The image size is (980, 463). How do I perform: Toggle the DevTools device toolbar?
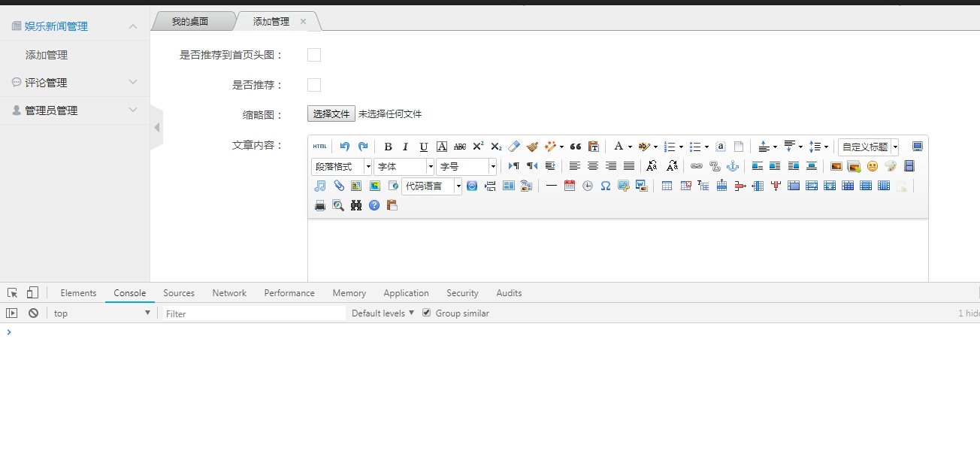[32, 293]
